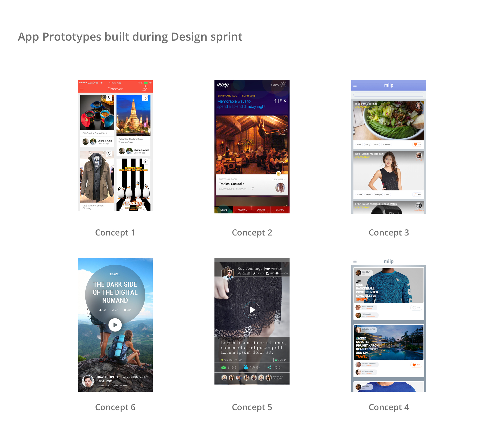Tap the +12 More Patrons label
This screenshot has height=440, width=504.
click(278, 378)
